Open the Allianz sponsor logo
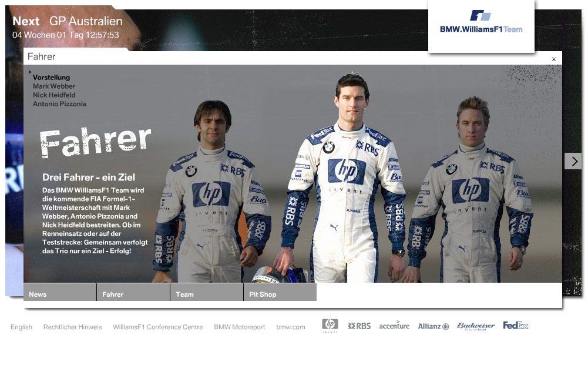 tap(434, 326)
